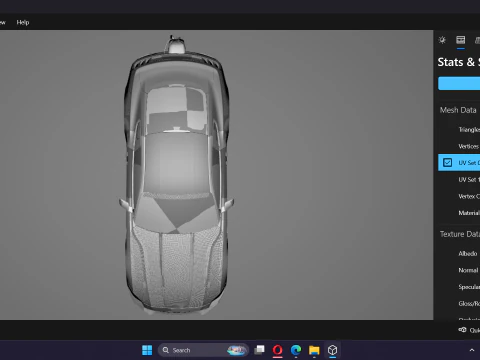Select the Vertices mesh data option

point(469,146)
